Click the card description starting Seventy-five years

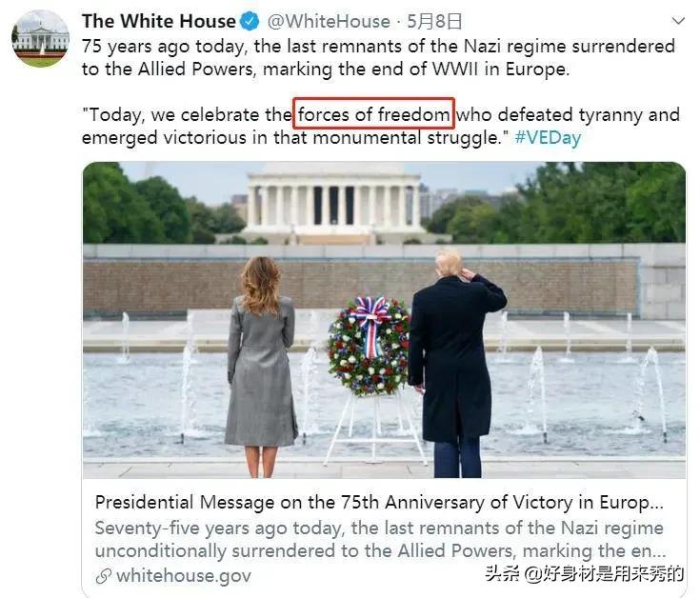click(380, 540)
